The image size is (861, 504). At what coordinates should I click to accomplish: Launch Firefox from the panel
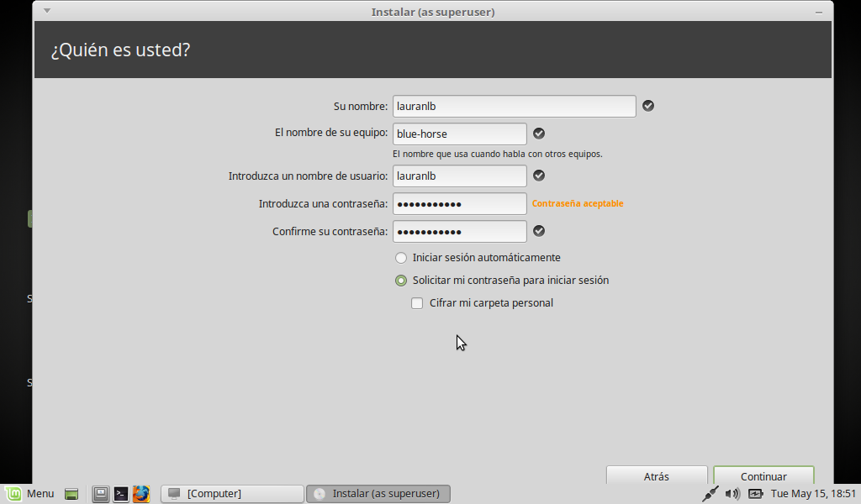(x=140, y=494)
